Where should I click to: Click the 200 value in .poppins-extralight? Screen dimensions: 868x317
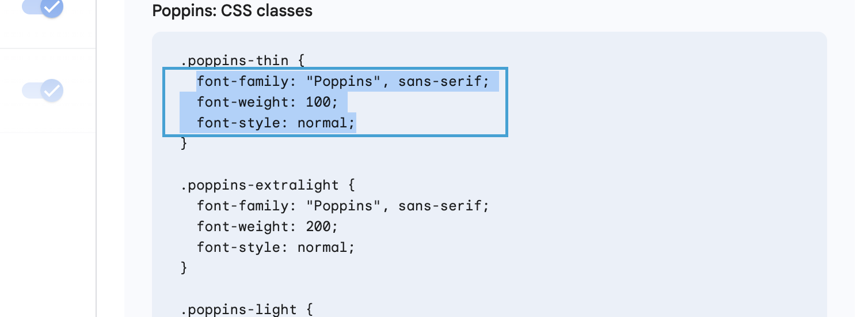point(318,227)
